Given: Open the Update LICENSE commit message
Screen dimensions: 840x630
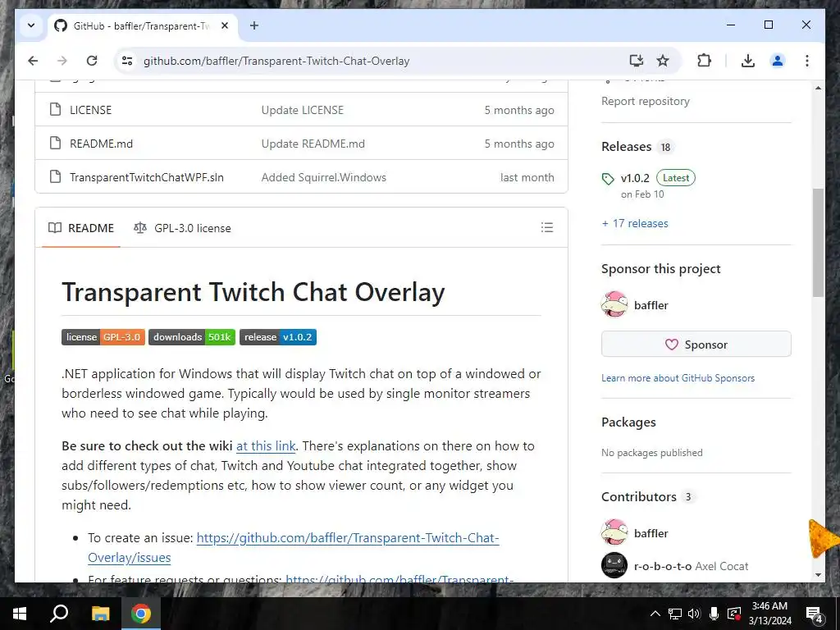Looking at the screenshot, I should coord(302,110).
